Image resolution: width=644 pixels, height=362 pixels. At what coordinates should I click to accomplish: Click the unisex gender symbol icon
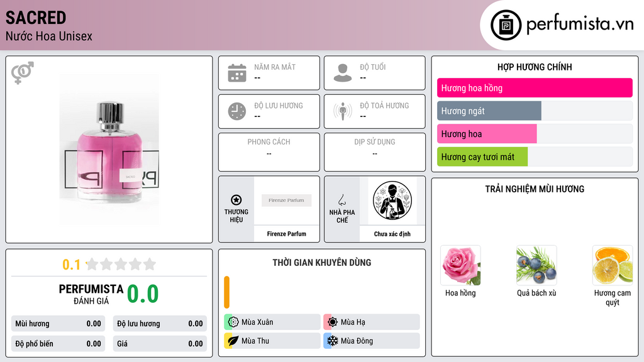[23, 73]
